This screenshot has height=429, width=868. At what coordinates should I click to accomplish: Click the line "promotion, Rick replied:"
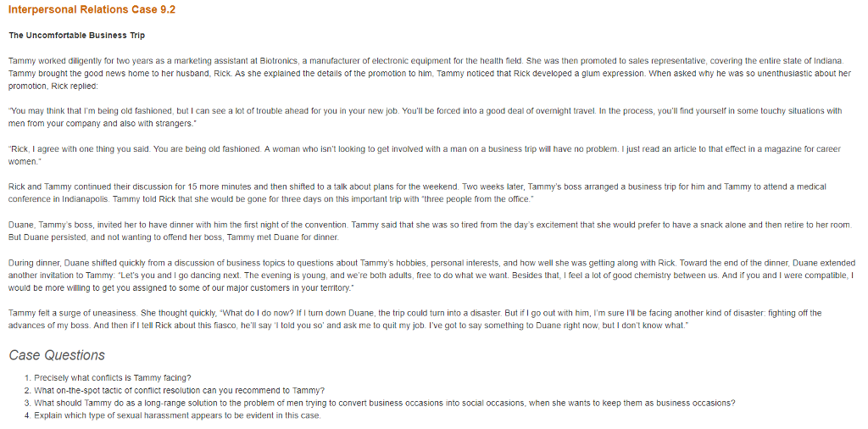click(x=53, y=86)
